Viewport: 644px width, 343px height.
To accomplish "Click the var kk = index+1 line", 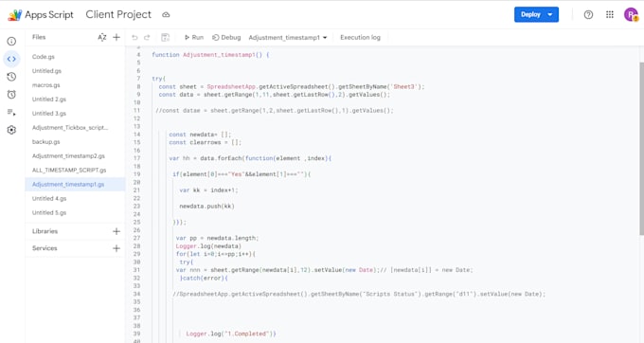I will (x=208, y=190).
